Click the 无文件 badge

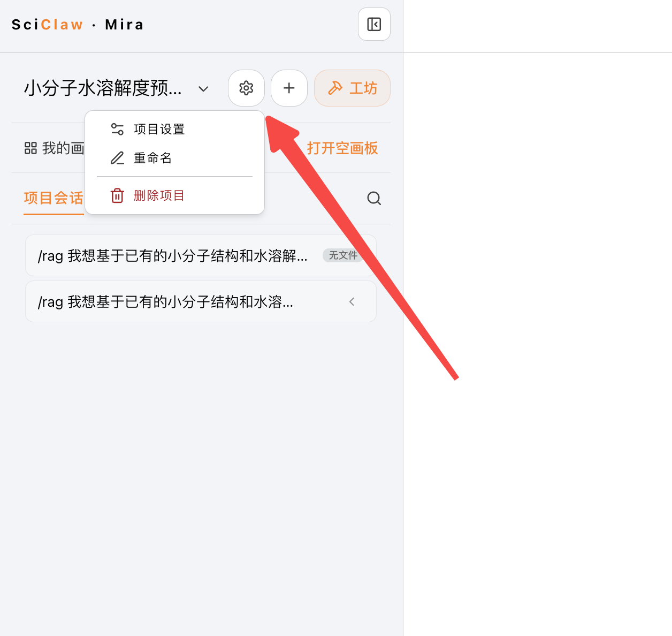tap(343, 255)
